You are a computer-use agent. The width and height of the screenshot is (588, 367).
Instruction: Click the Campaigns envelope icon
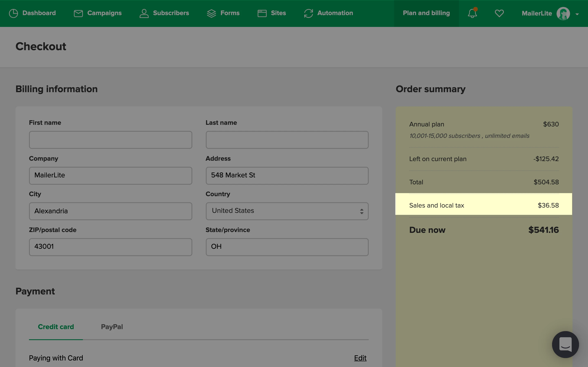(78, 13)
